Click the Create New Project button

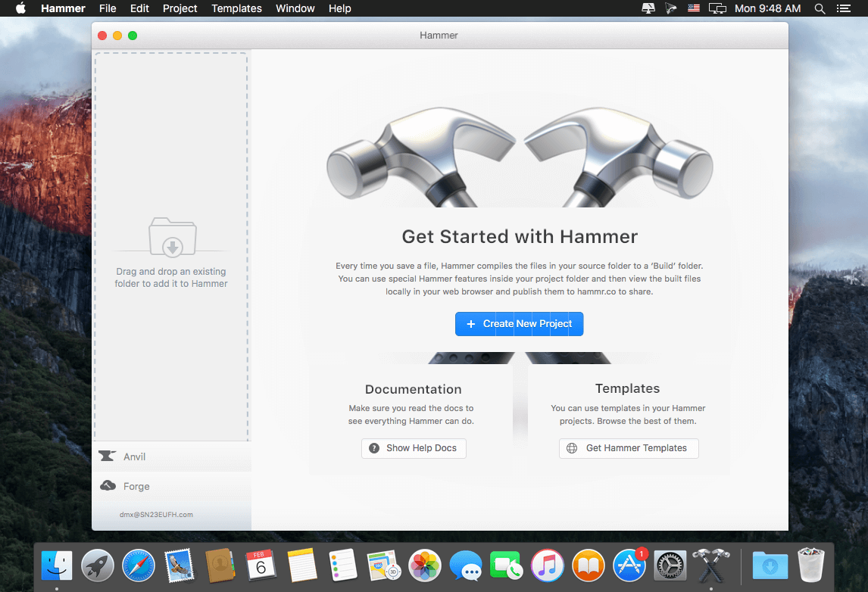519,324
